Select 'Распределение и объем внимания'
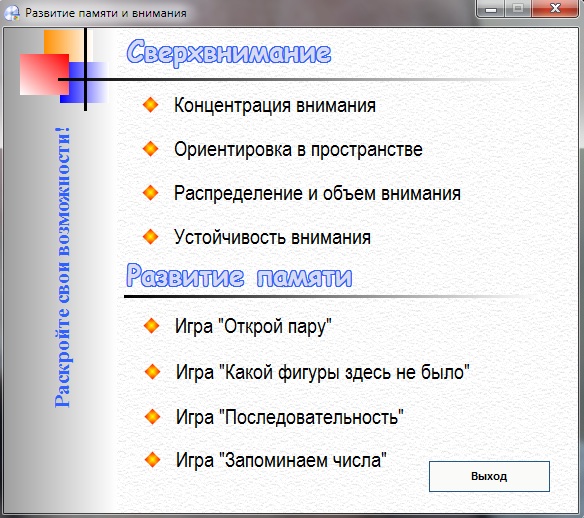Viewport: 584px width, 518px height. [317, 194]
